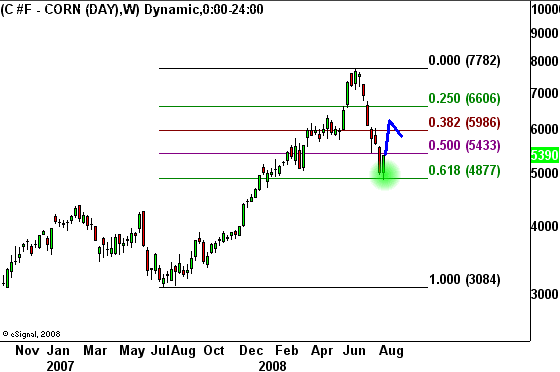Select the 0.500 (5433) retracement label

point(464,145)
